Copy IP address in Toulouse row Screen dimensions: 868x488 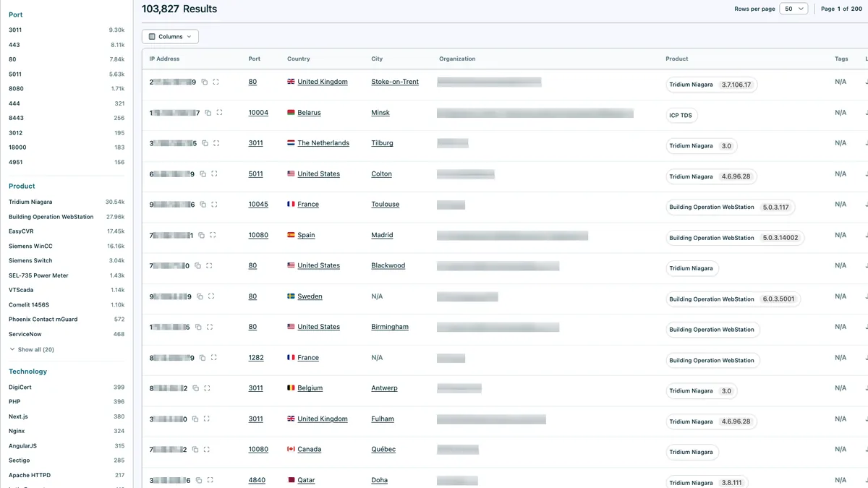coord(204,205)
